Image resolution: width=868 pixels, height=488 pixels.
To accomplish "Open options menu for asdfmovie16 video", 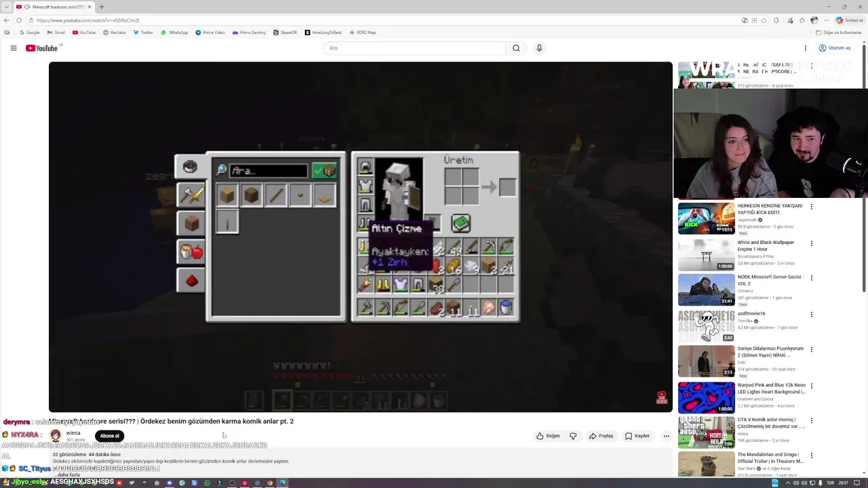I will pos(811,314).
